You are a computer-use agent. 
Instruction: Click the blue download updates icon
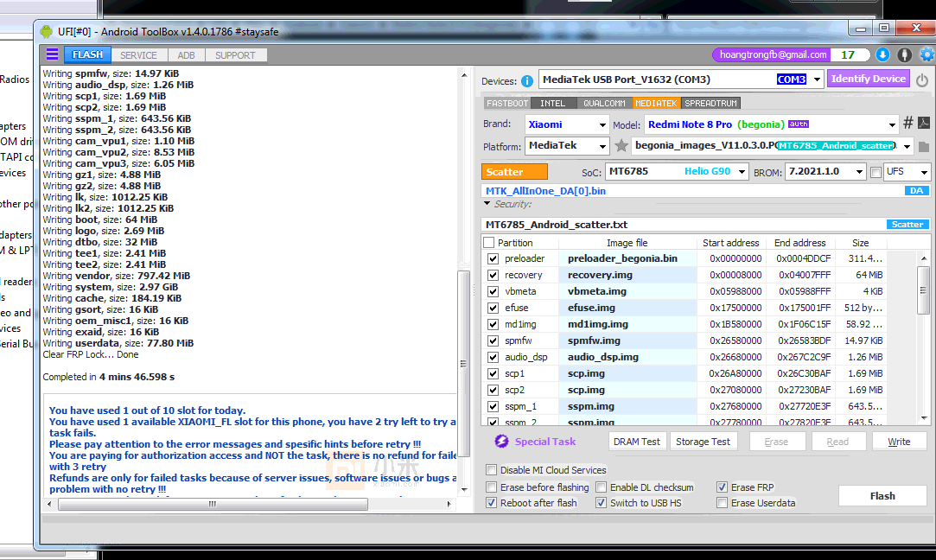[882, 55]
